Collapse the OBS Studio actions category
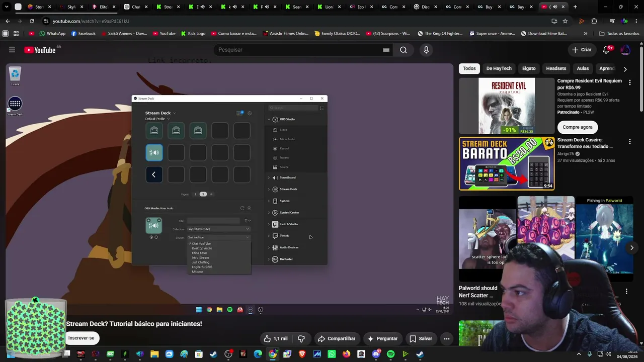644x362 pixels. (269, 119)
